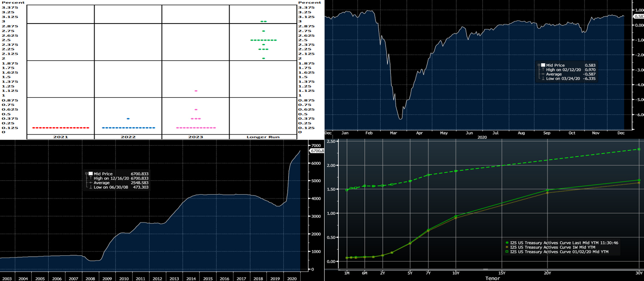The image size is (644, 281).
Task: Click the white Mid Price swatch in the 2020 chart legend
Action: [543, 65]
